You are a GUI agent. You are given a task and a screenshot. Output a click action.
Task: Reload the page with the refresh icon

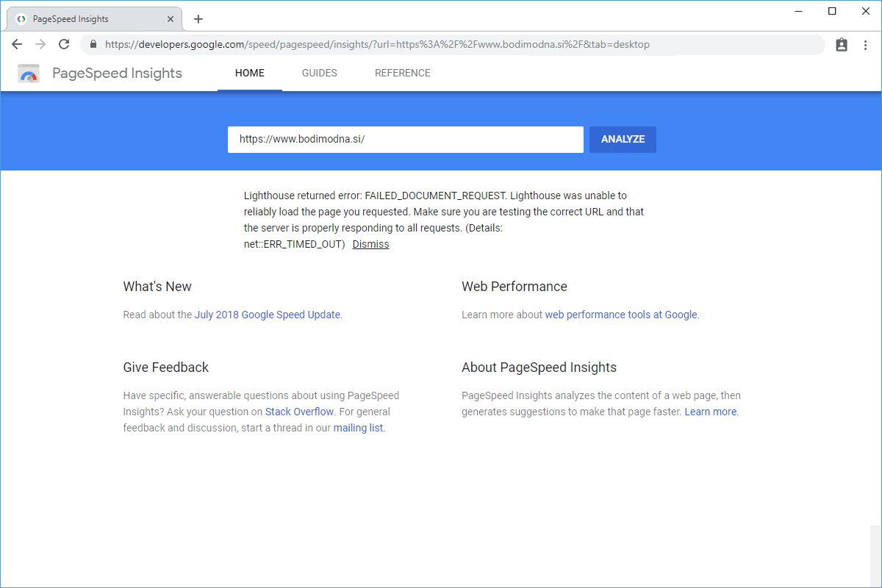coord(64,44)
